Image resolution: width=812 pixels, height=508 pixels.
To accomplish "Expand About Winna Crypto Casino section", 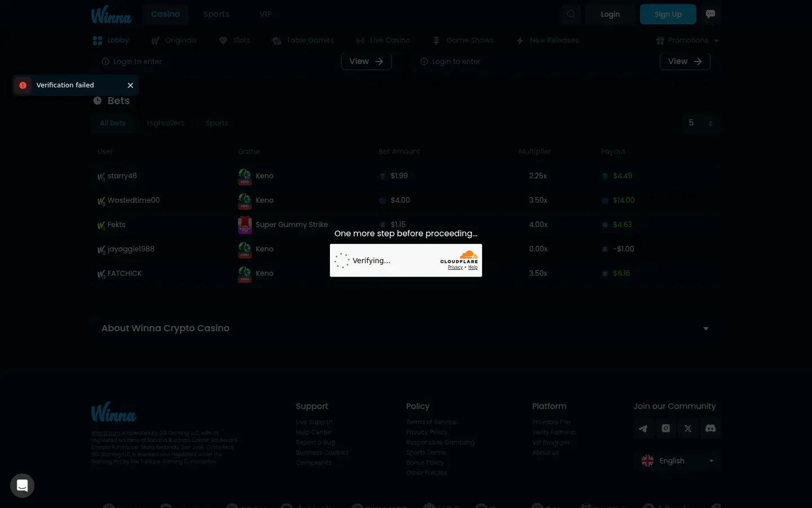I will click(x=405, y=329).
